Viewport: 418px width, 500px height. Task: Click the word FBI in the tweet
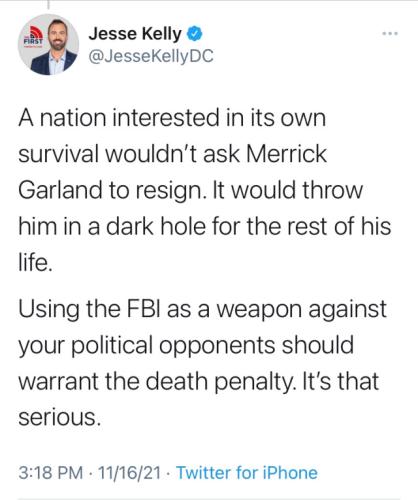click(143, 309)
